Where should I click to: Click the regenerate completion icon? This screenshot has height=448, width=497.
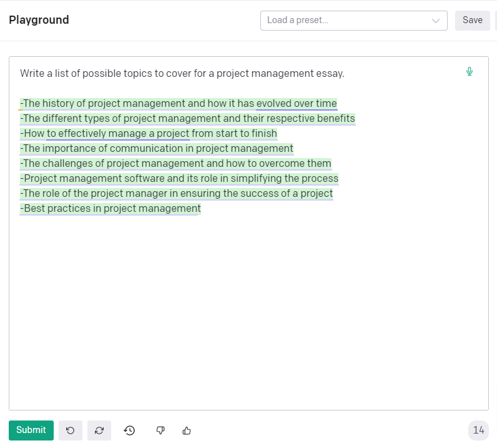coord(99,431)
